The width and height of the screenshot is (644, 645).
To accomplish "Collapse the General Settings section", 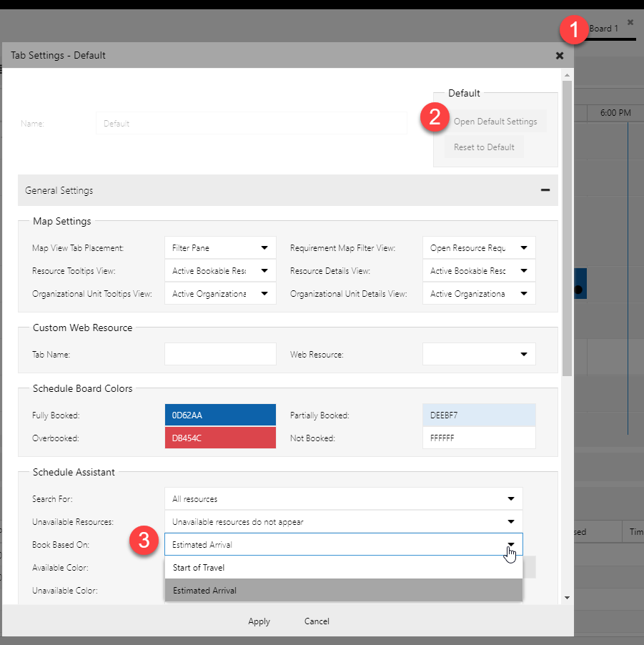I will tap(545, 190).
